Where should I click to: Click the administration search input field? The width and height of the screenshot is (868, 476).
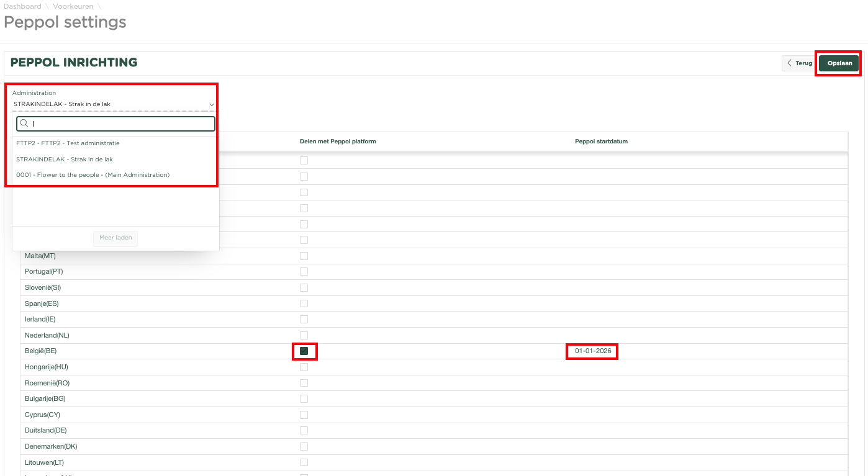click(122, 123)
